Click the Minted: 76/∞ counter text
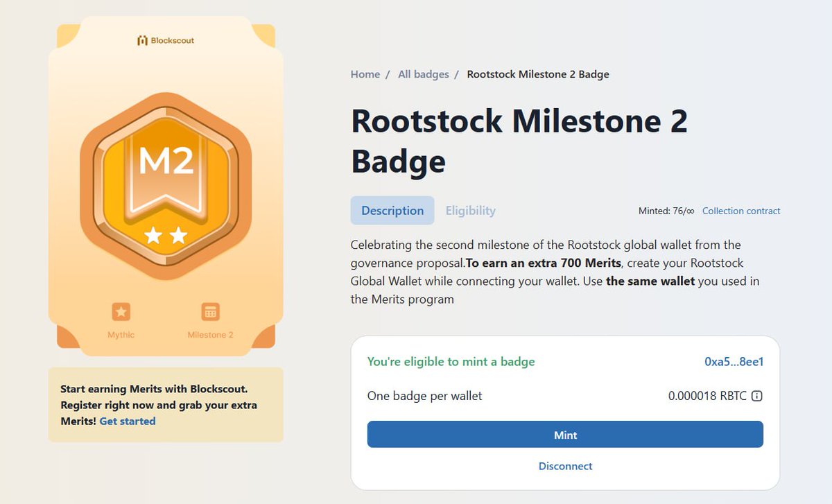Image resolution: width=832 pixels, height=504 pixels. click(666, 211)
